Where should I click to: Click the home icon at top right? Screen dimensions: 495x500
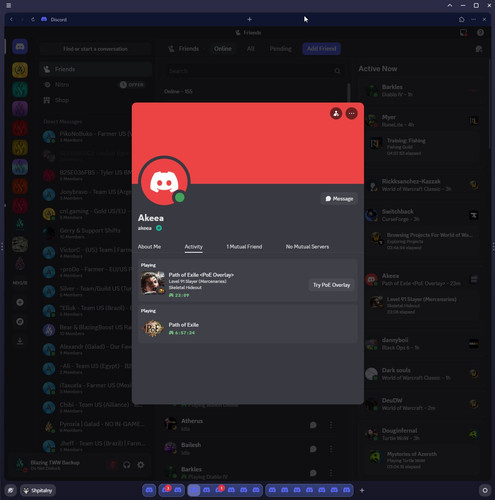click(x=462, y=19)
